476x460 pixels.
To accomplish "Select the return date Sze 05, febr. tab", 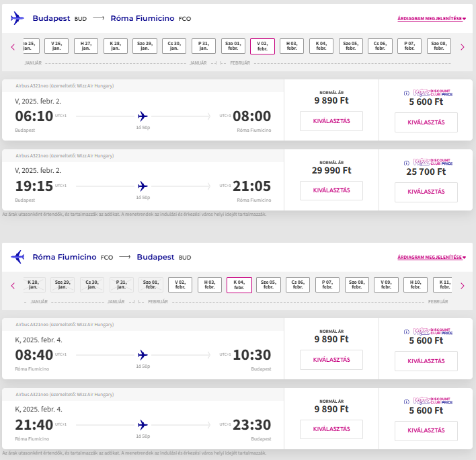I will (x=269, y=285).
